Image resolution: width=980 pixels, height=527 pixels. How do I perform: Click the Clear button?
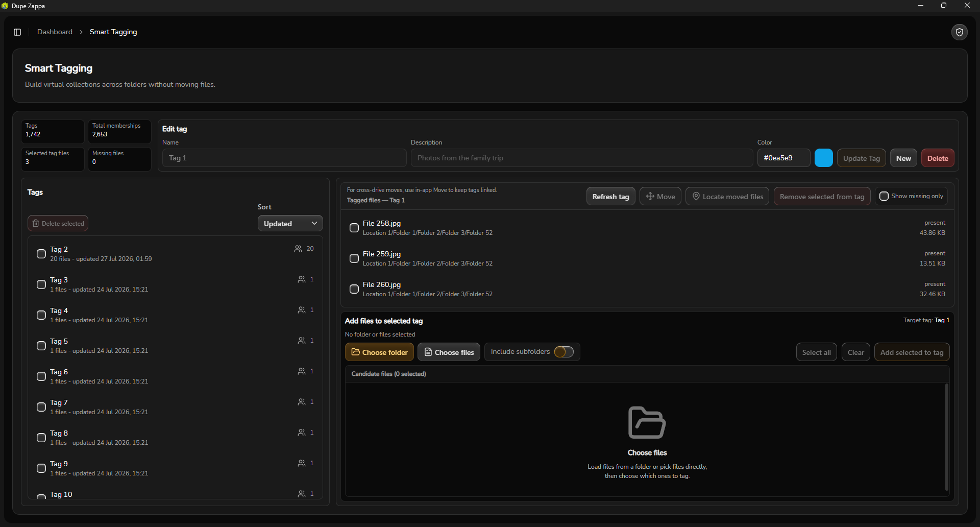tap(855, 352)
